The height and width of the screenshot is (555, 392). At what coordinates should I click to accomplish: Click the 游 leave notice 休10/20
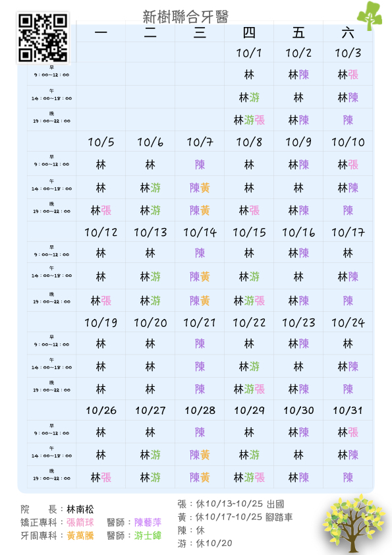tap(205, 543)
